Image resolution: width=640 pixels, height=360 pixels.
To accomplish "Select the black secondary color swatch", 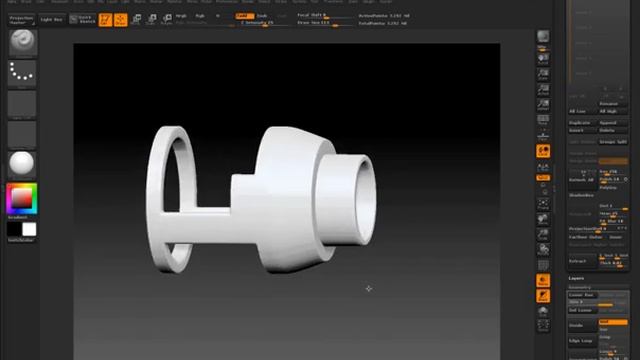I will pyautogui.click(x=14, y=229).
